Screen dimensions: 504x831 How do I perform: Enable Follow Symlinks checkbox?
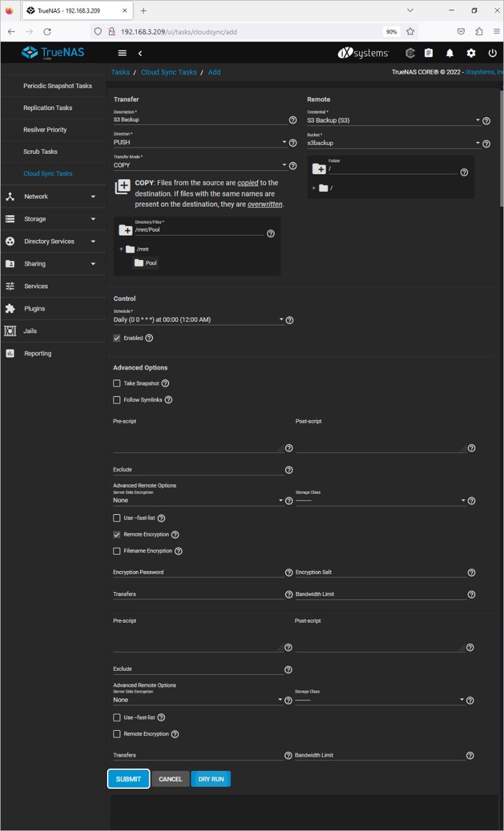(117, 400)
